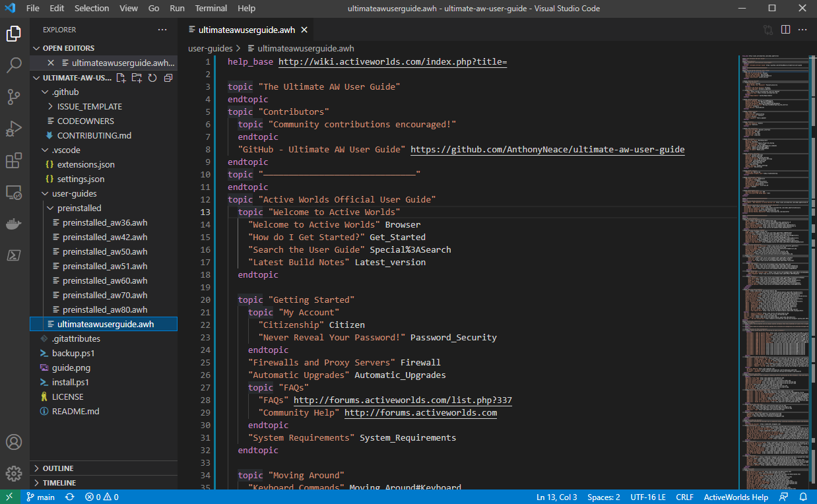The height and width of the screenshot is (504, 817).
Task: Click the New Folder icon in explorer
Action: point(137,78)
